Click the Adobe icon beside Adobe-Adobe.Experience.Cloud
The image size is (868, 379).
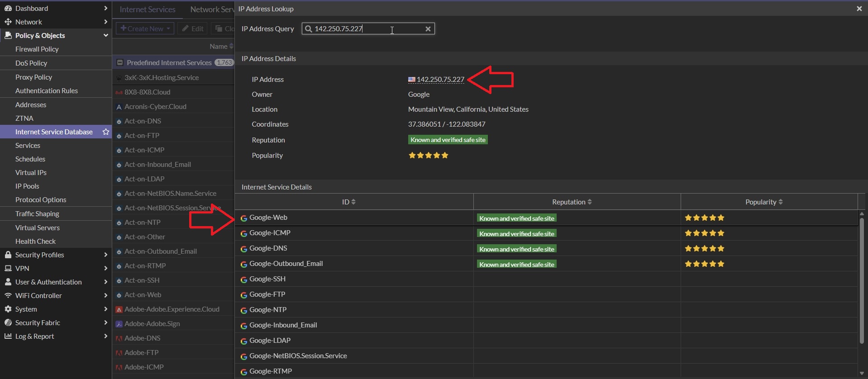click(119, 309)
